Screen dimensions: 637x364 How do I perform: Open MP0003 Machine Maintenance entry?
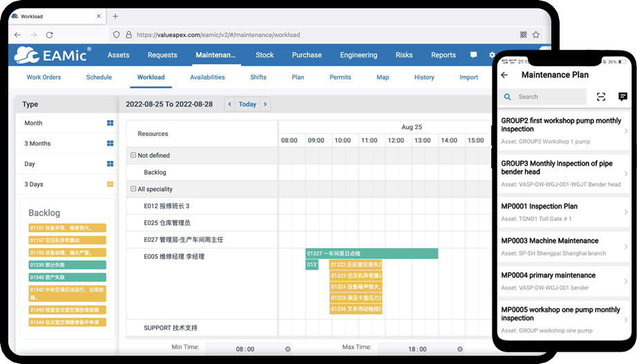[564, 247]
